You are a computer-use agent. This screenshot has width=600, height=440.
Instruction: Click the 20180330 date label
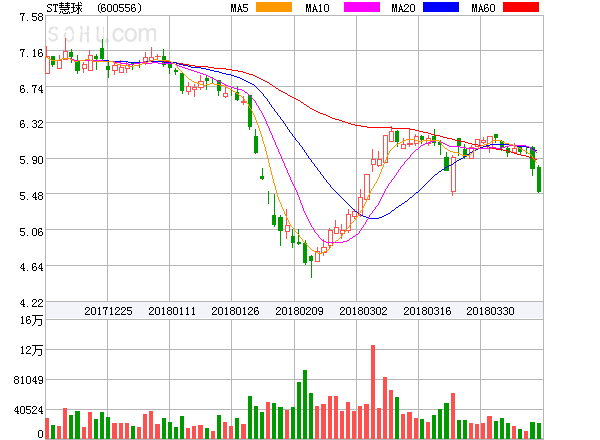(x=490, y=311)
